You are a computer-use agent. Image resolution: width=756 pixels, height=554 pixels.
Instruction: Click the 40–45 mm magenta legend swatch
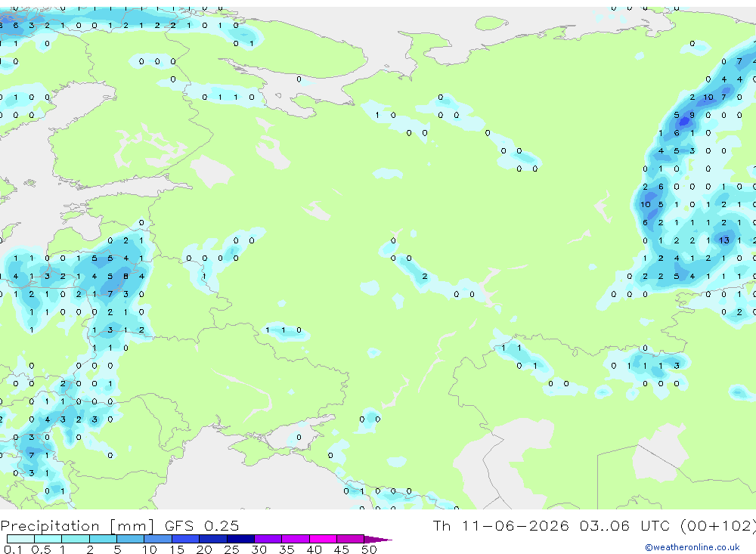(x=323, y=539)
